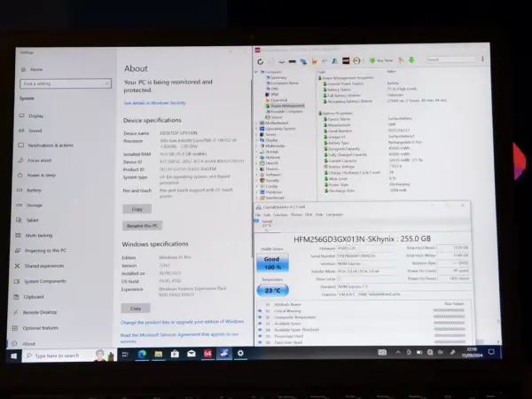Click the Buy Now button in AIDA64

(x=381, y=60)
